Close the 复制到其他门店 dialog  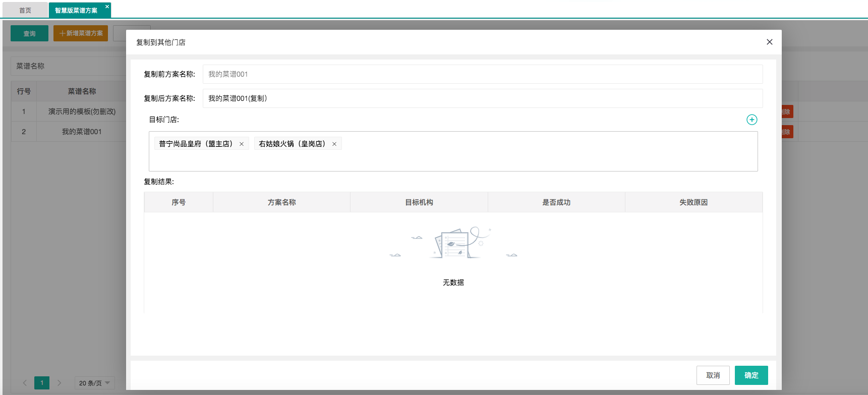click(769, 42)
